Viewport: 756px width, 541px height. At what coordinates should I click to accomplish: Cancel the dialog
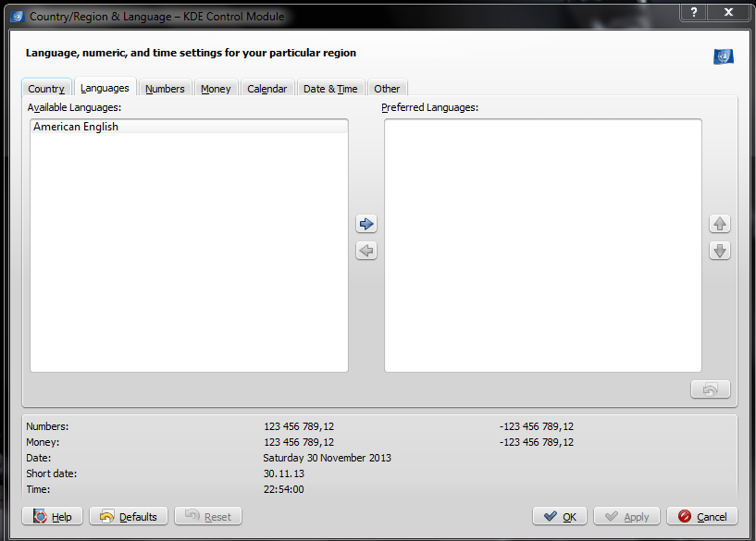pos(702,516)
